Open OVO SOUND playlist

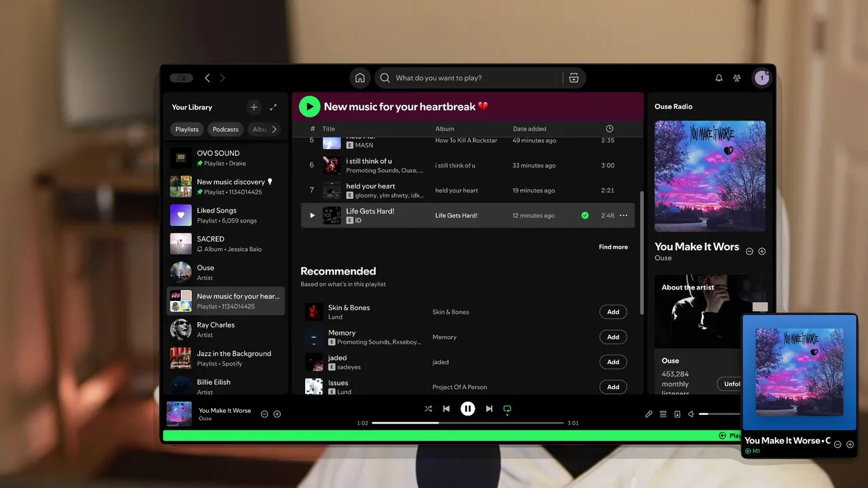tap(226, 158)
